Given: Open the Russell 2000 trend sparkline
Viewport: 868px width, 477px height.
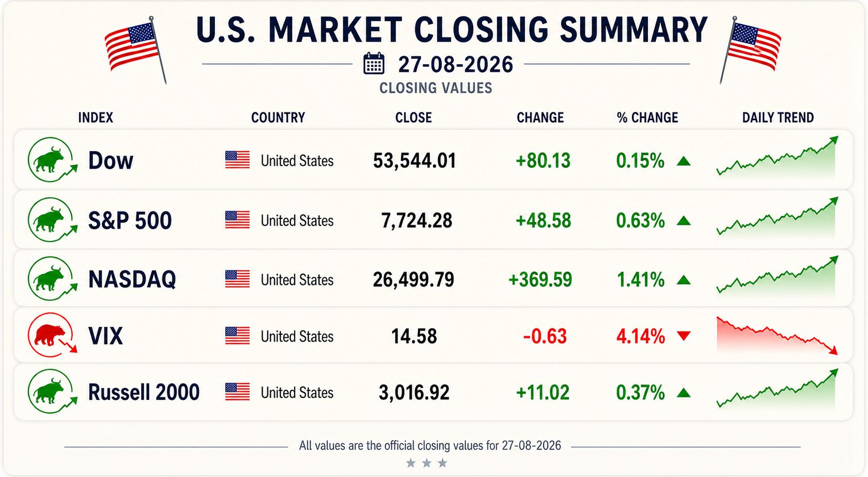Looking at the screenshot, I should (x=777, y=389).
